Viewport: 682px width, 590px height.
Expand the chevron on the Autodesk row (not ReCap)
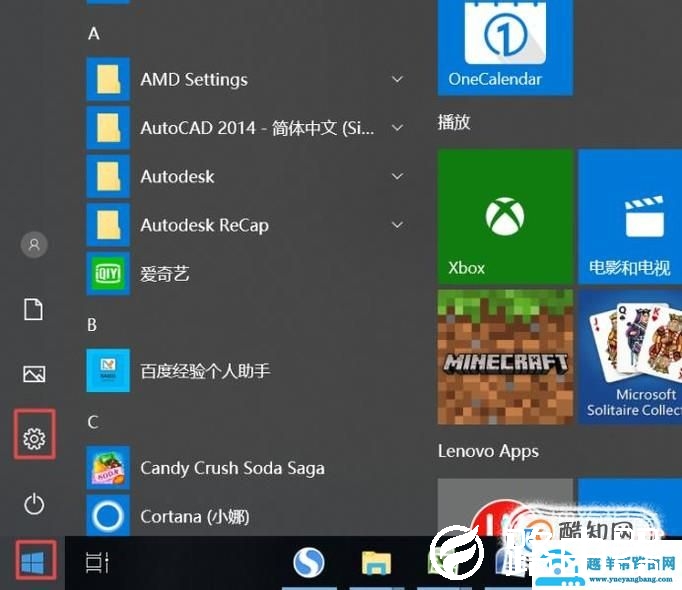tap(397, 176)
